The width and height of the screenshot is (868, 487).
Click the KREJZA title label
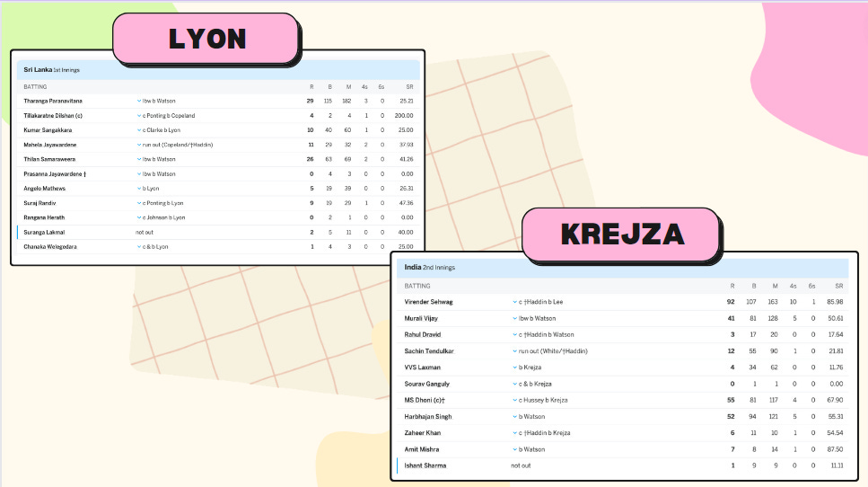click(622, 234)
